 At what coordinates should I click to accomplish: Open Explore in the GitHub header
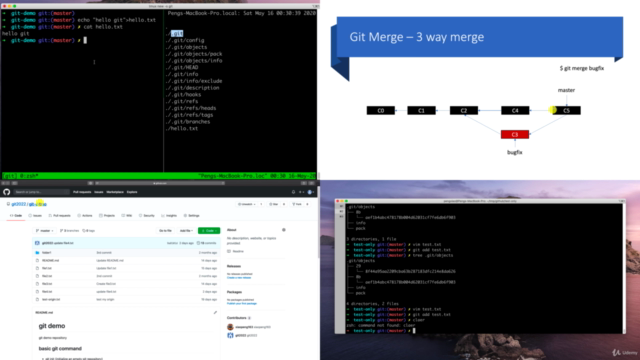pos(132,192)
